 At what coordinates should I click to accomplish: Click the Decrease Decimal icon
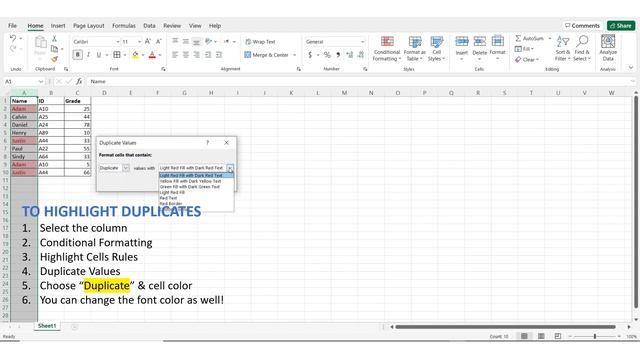(361, 55)
